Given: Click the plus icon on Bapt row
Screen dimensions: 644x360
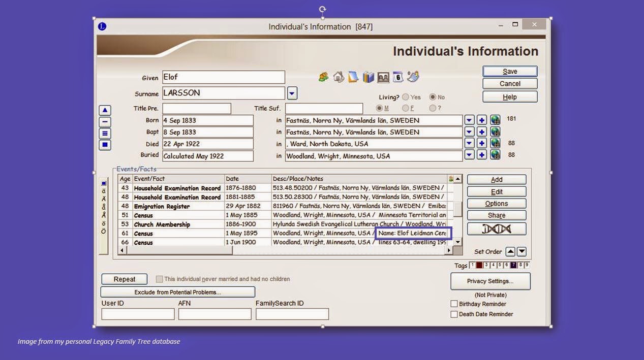Looking at the screenshot, I should (x=482, y=132).
